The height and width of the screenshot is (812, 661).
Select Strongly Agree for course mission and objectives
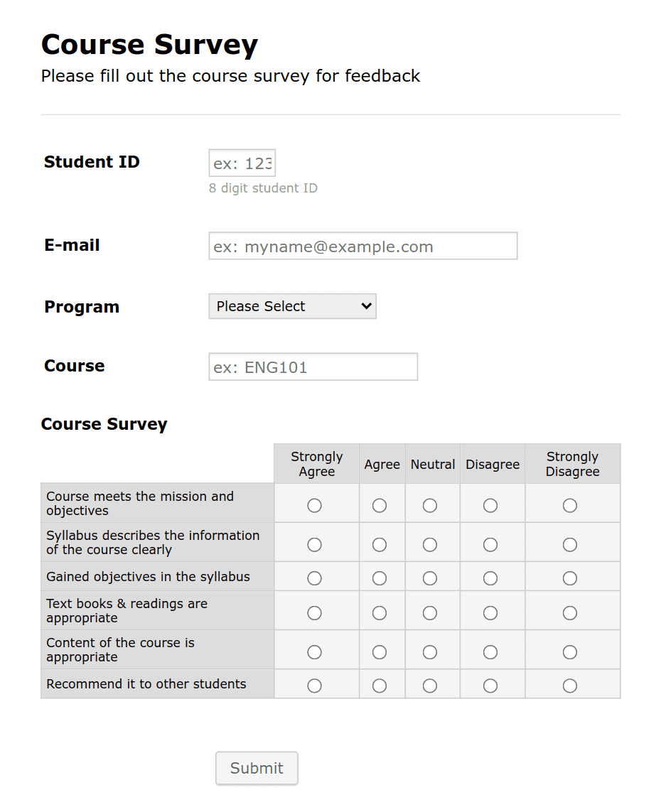(x=315, y=505)
